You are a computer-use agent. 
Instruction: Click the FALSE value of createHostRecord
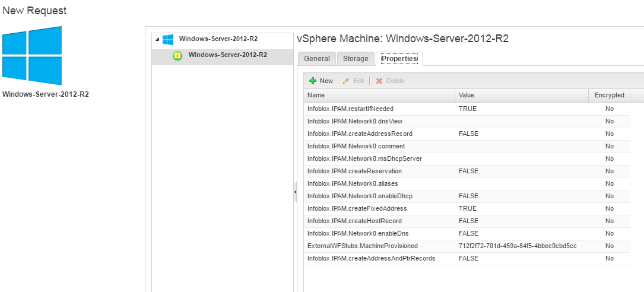(469, 221)
